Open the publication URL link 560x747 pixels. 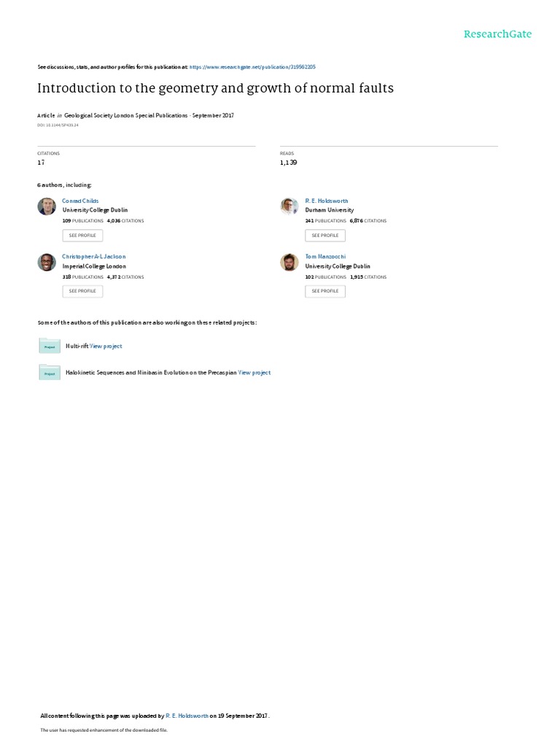tap(252, 67)
